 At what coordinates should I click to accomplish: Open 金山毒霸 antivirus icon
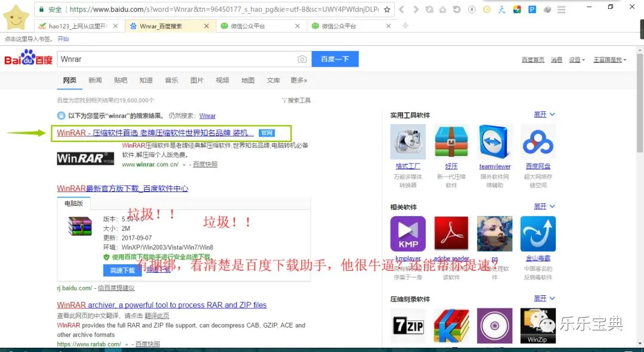(x=538, y=234)
